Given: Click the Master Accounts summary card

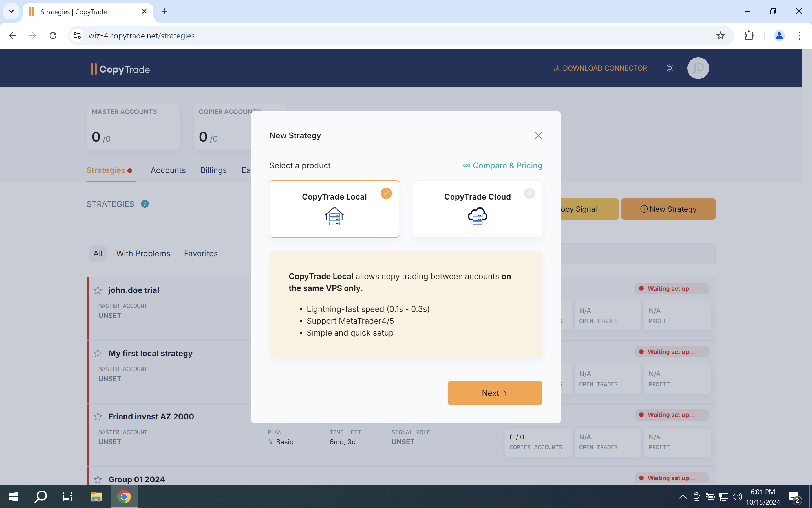Looking at the screenshot, I should (133, 127).
